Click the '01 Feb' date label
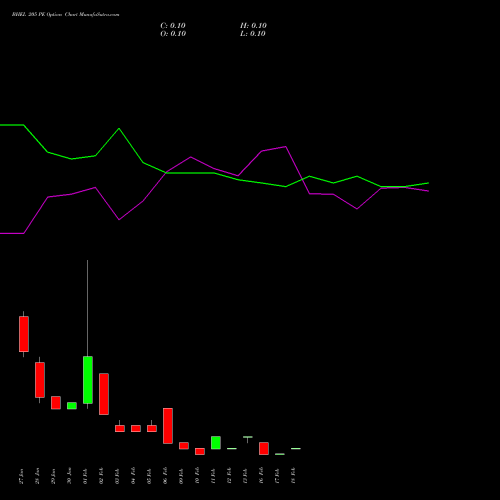500x500 pixels. (86, 476)
